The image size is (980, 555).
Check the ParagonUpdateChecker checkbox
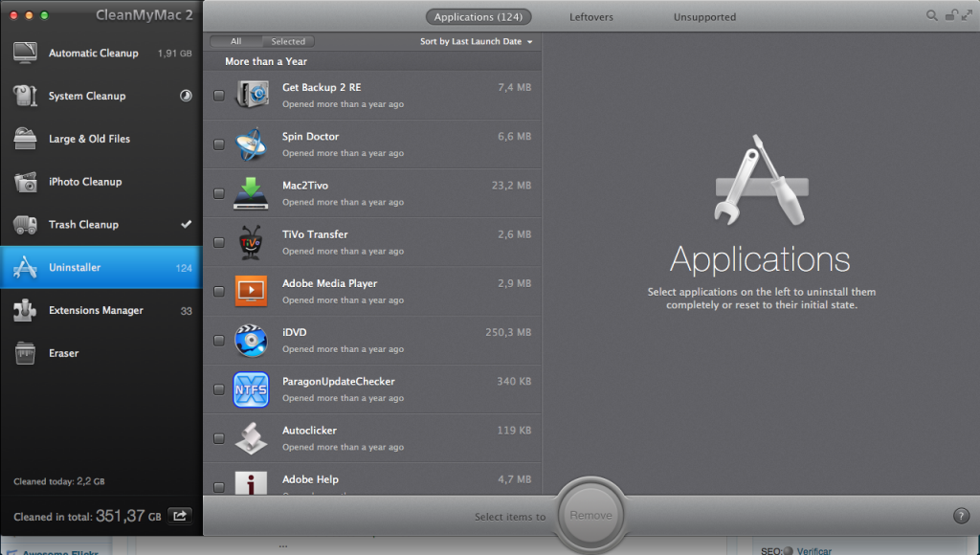tap(219, 389)
